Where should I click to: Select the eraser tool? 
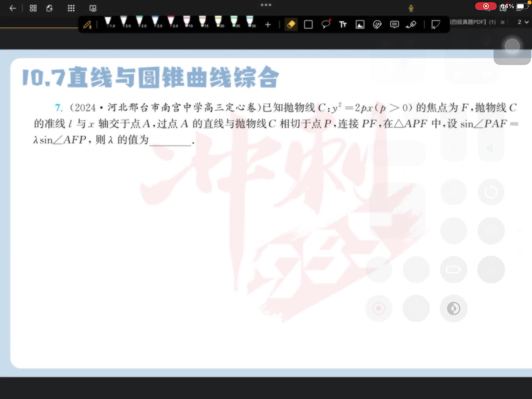point(291,25)
